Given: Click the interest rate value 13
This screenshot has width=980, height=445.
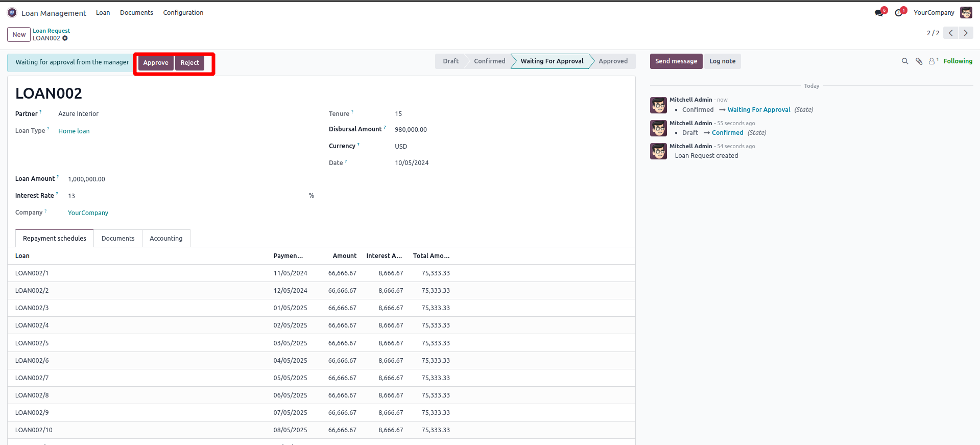Looking at the screenshot, I should (x=71, y=196).
